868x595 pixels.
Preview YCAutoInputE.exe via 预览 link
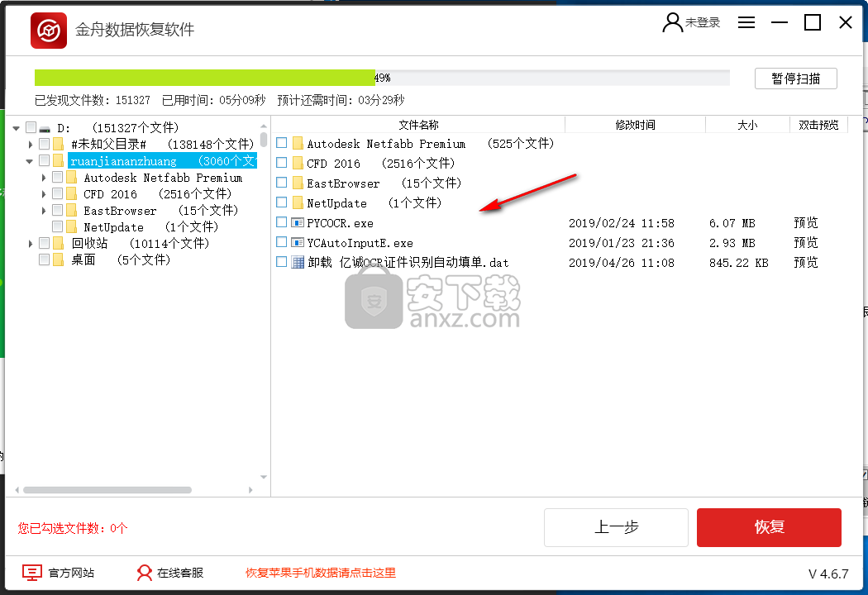pyautogui.click(x=805, y=242)
